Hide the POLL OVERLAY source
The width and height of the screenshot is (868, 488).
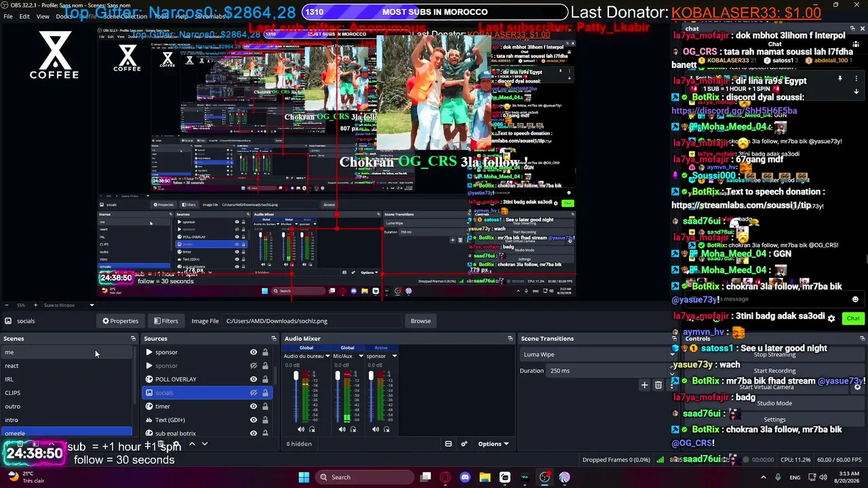click(x=254, y=379)
